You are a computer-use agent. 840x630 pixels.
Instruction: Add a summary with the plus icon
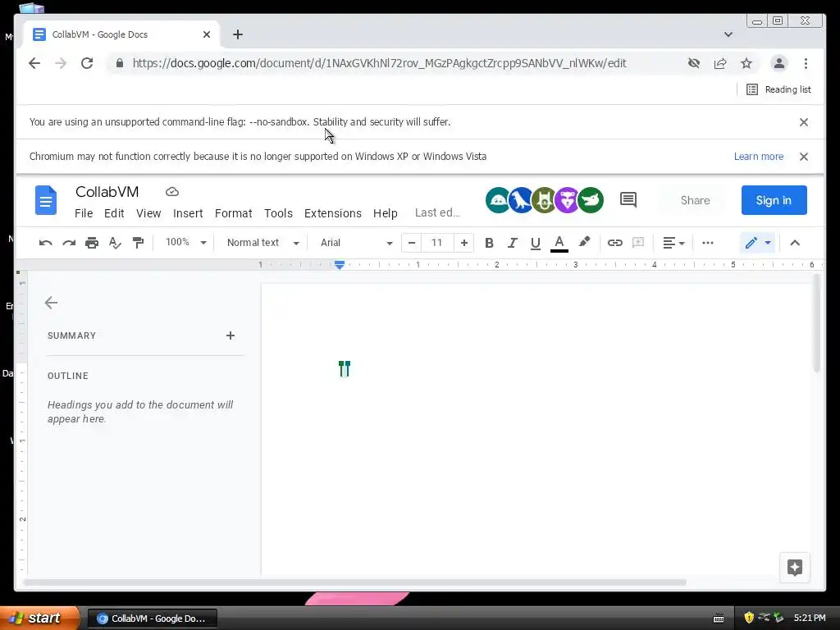pyautogui.click(x=231, y=336)
